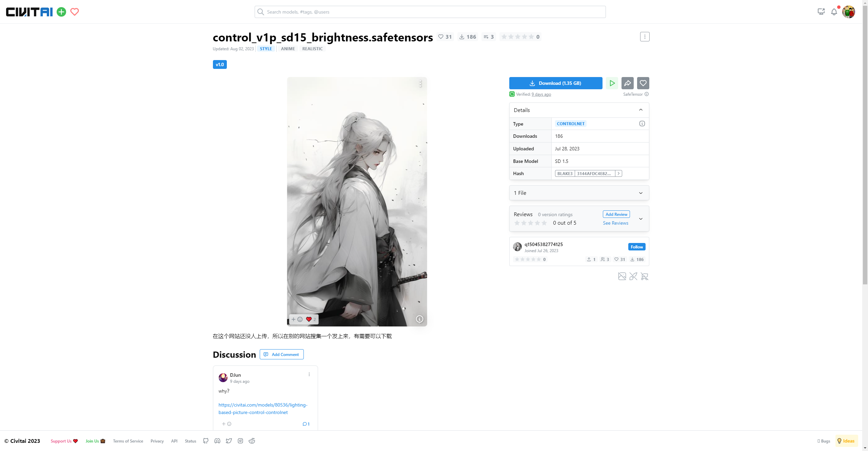The width and height of the screenshot is (868, 451).
Task: Expand the Reviews section chevron
Action: point(640,219)
